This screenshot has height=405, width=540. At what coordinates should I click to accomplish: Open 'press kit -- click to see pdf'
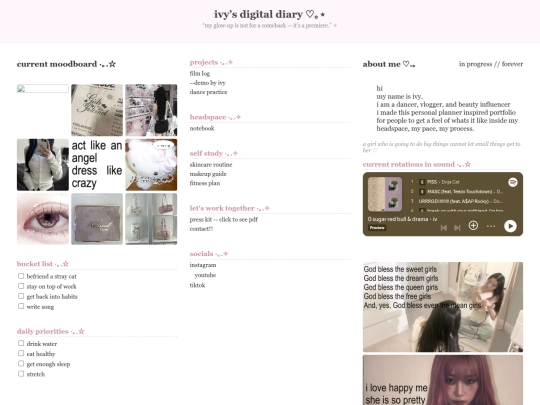[x=224, y=219]
